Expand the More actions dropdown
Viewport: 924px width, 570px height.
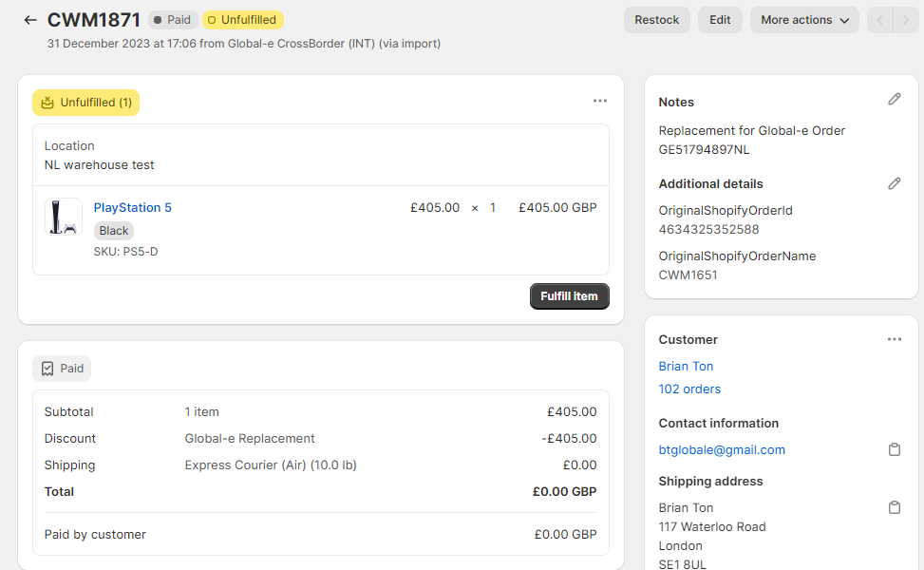coord(803,20)
